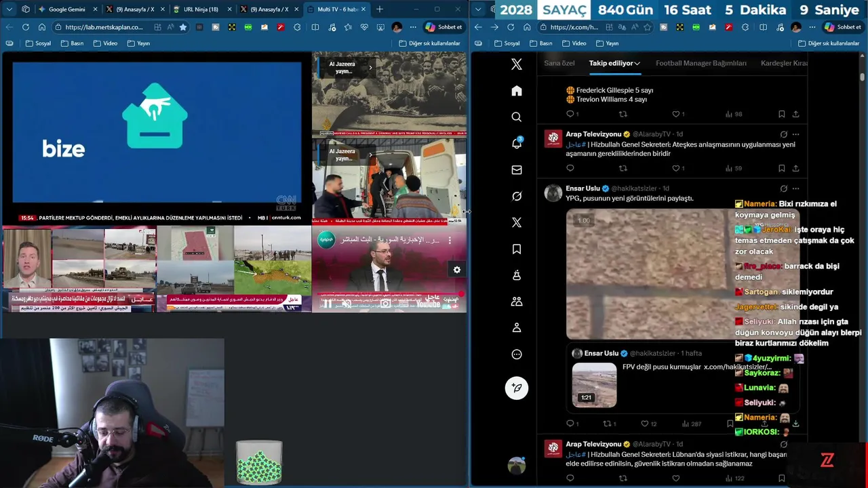The image size is (868, 488).
Task: Open the profile icon in X sidebar
Action: [517, 328]
